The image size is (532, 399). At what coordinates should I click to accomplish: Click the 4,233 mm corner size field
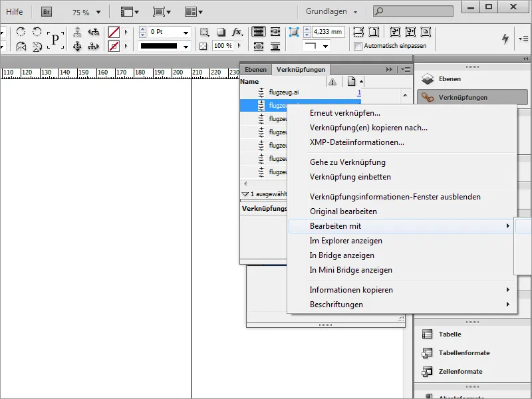pyautogui.click(x=328, y=32)
